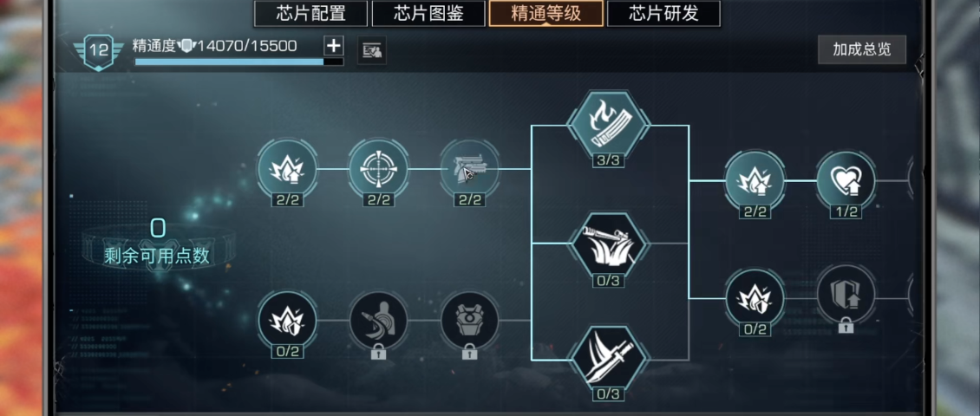The image size is (980, 416).
Task: Select the combat knife hexagon skill
Action: (x=608, y=360)
